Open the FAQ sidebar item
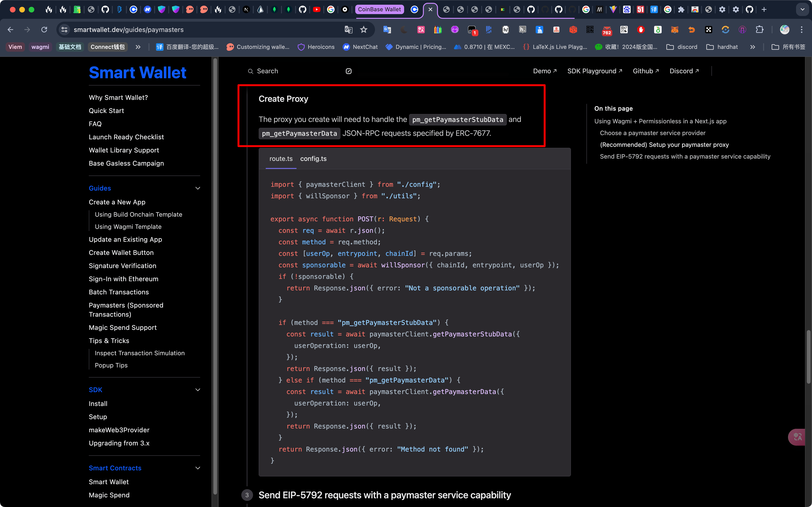 [95, 124]
